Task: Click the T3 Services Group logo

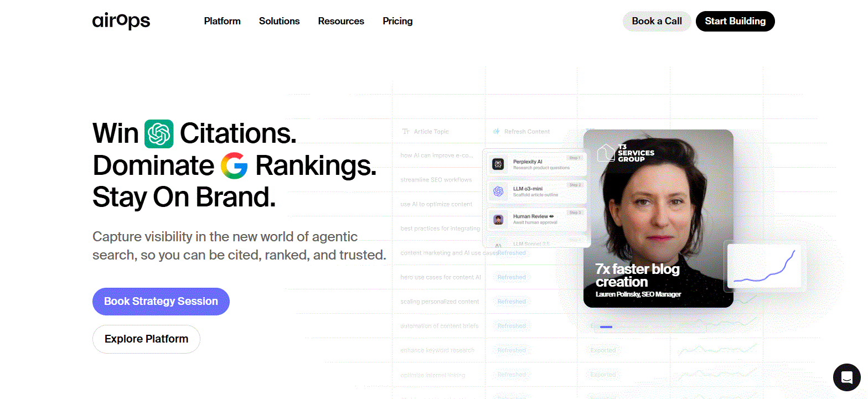Action: (626, 153)
